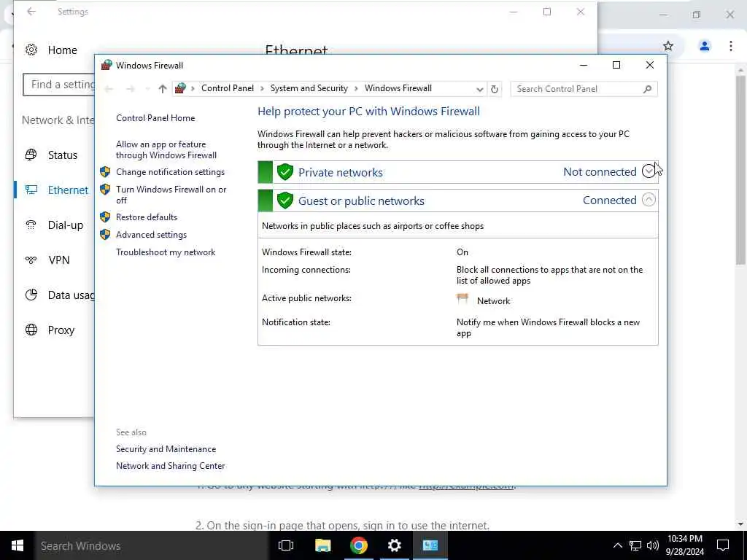Click the Up arrow navigation icon
The image size is (747, 560).
pos(163,89)
